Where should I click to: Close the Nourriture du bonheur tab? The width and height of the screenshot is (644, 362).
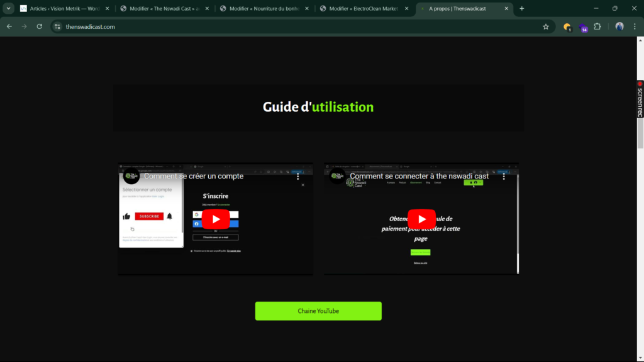(307, 8)
